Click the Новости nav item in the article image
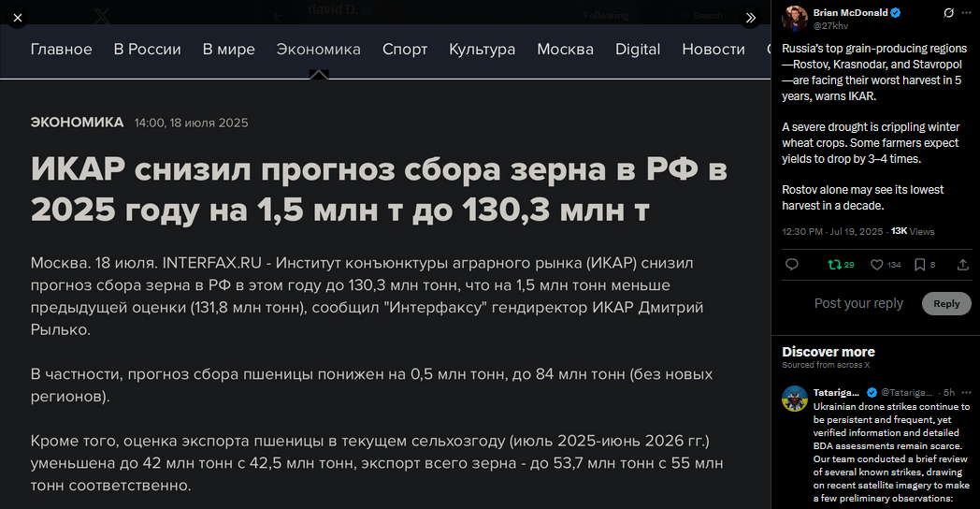 click(x=713, y=50)
